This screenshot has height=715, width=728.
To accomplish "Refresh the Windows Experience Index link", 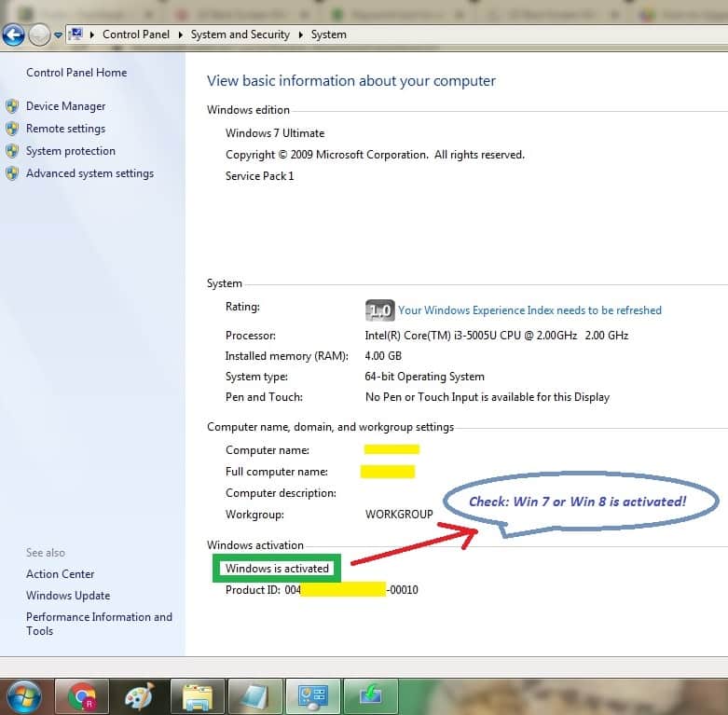I will [x=529, y=310].
